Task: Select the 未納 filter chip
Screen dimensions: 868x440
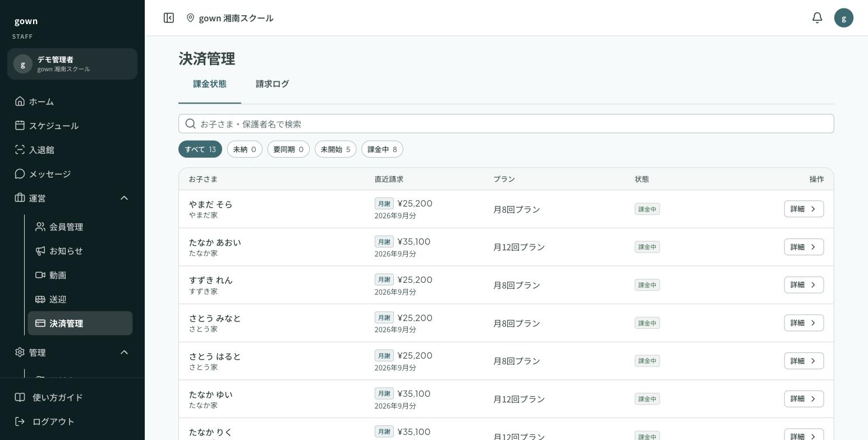Action: (245, 149)
